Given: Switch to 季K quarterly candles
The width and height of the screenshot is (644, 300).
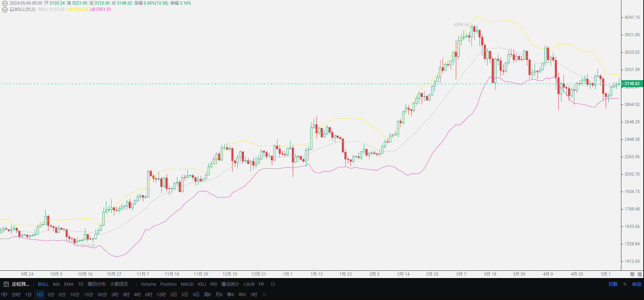Looking at the screenshot, I should (231, 295).
